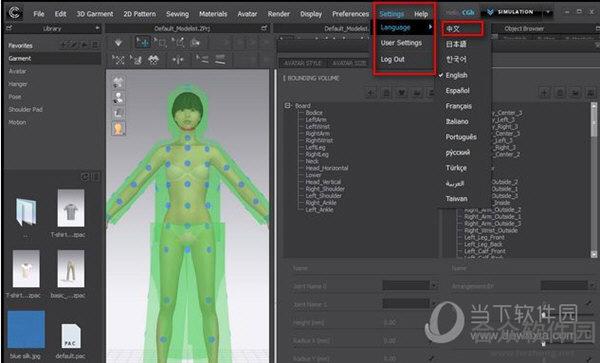Click the second icon in toolbar's second row
This screenshot has height=363, width=600.
coord(136,60)
